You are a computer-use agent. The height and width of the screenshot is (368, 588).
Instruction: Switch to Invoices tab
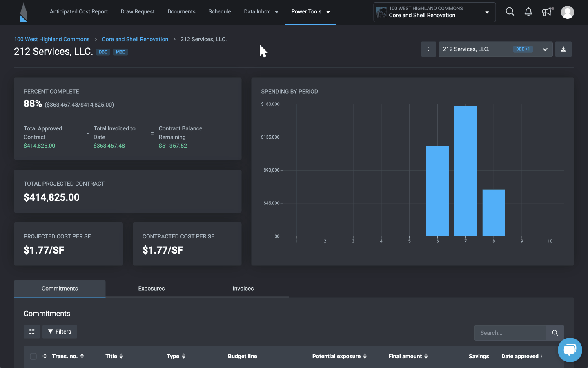pos(243,289)
